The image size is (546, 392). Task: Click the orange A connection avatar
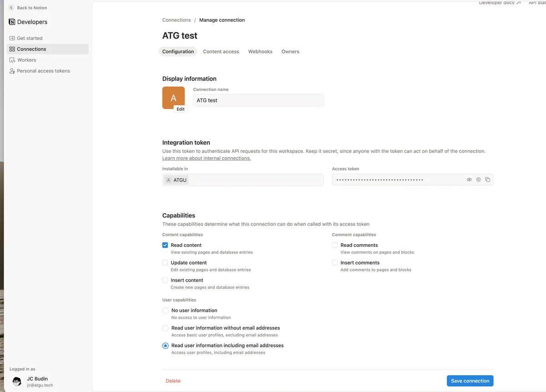[173, 98]
